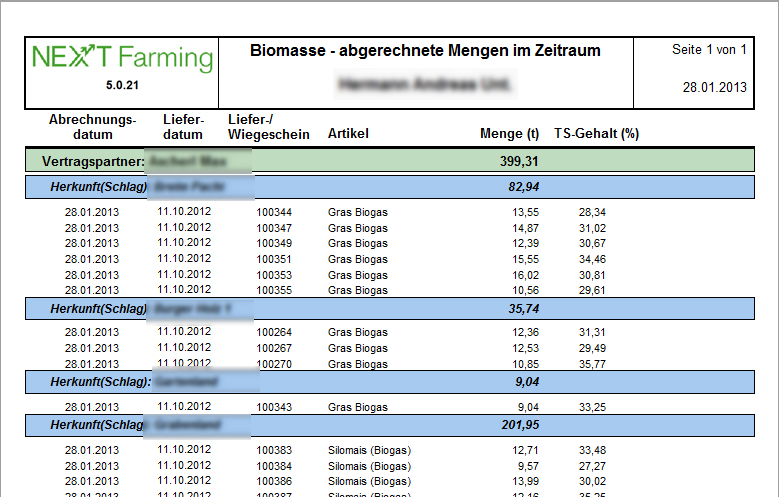Click the 'Artikel' column header
The width and height of the screenshot is (779, 497).
click(x=348, y=134)
